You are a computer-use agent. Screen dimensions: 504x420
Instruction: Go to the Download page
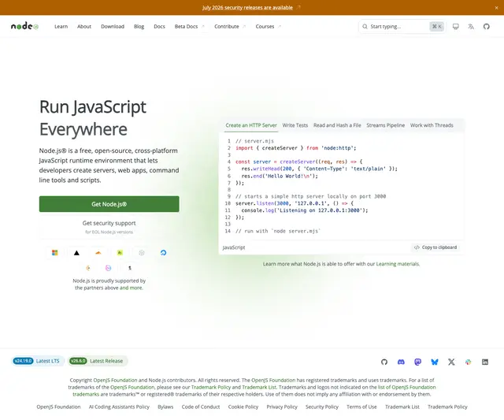point(113,26)
